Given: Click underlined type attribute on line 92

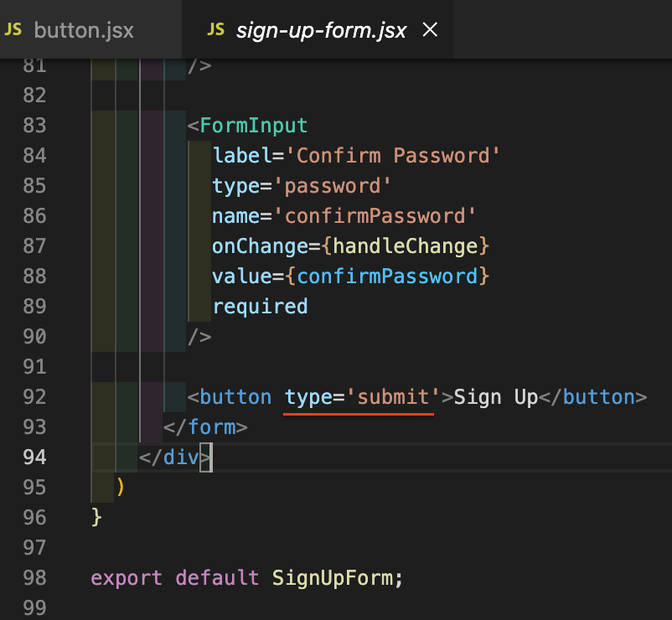Looking at the screenshot, I should pos(308,397).
